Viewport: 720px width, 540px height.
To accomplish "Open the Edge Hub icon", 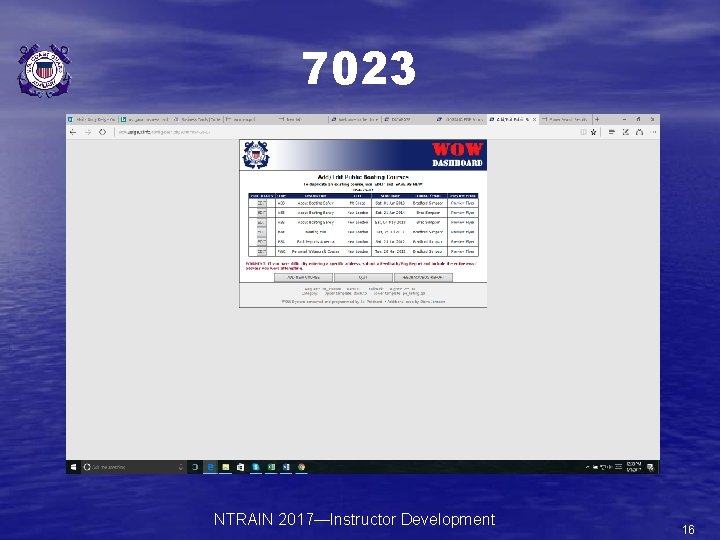I will pos(611,132).
